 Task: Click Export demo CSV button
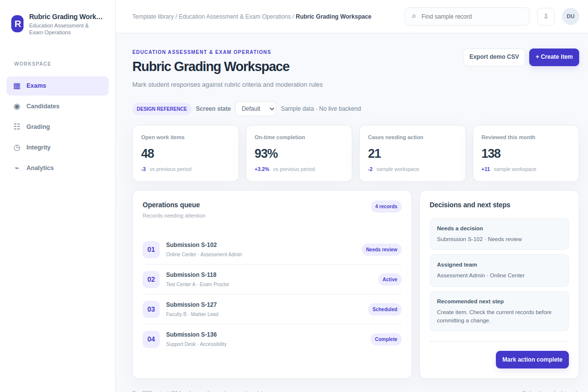pos(494,57)
